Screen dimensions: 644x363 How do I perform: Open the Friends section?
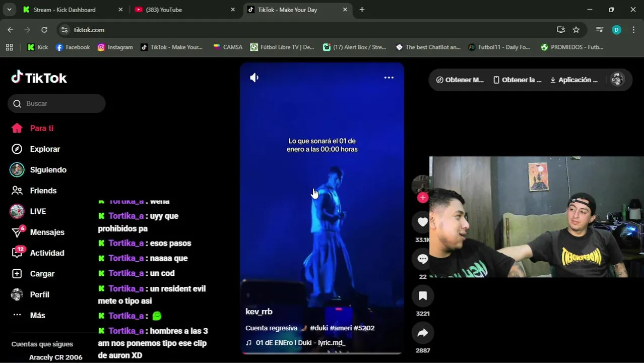click(x=34, y=191)
